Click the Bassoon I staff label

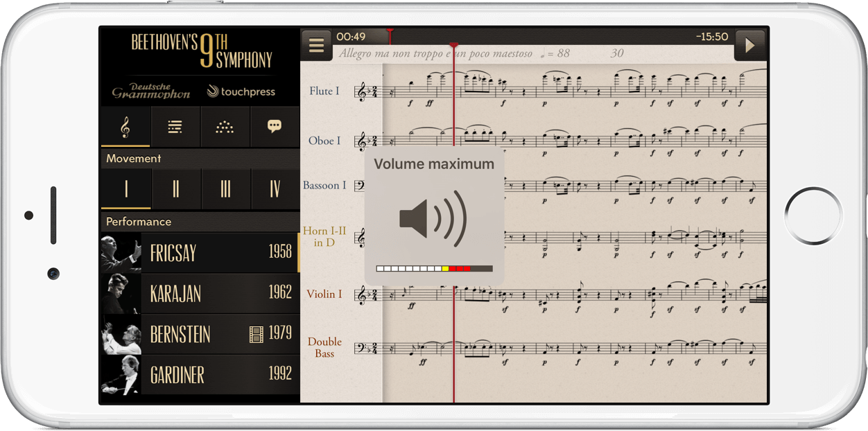tap(324, 185)
